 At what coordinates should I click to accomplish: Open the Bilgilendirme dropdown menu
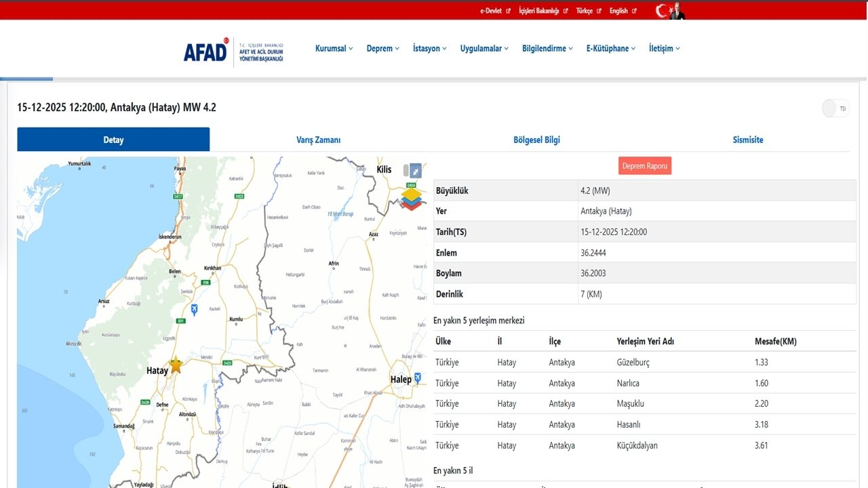546,48
